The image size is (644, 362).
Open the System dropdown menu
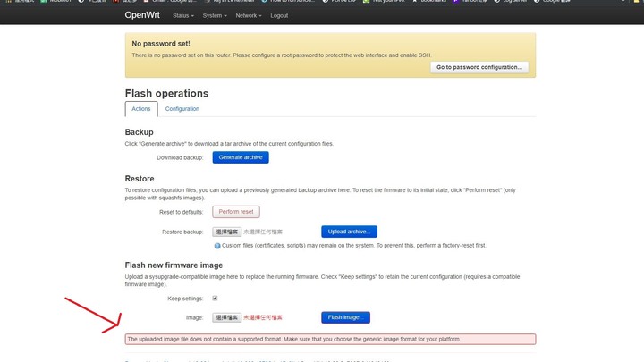coord(215,15)
